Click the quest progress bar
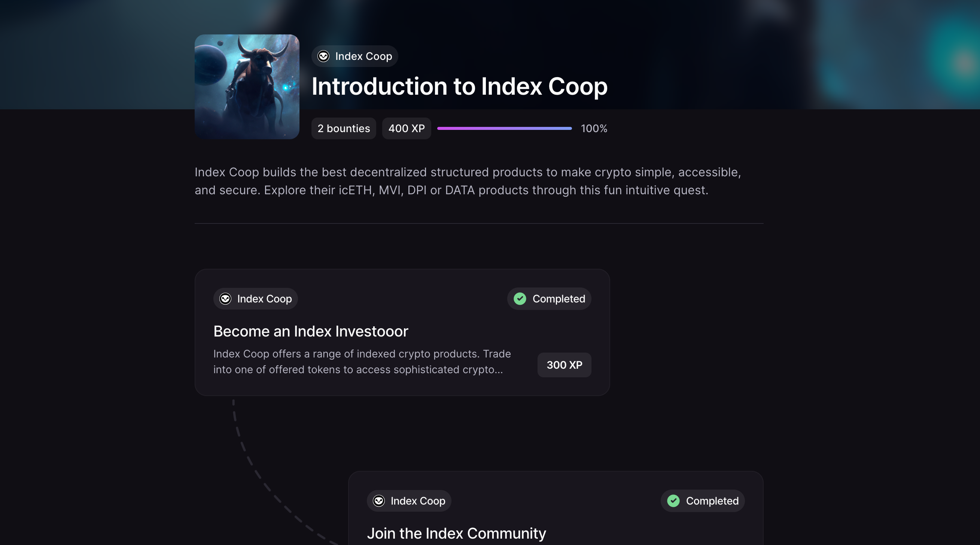The height and width of the screenshot is (545, 980). tap(504, 128)
